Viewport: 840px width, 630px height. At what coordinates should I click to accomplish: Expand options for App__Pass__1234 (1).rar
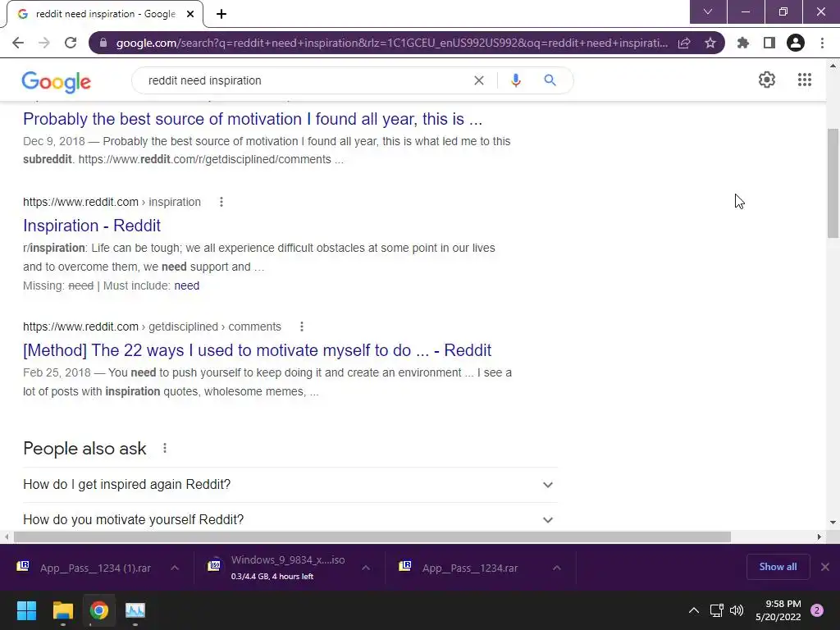(175, 568)
